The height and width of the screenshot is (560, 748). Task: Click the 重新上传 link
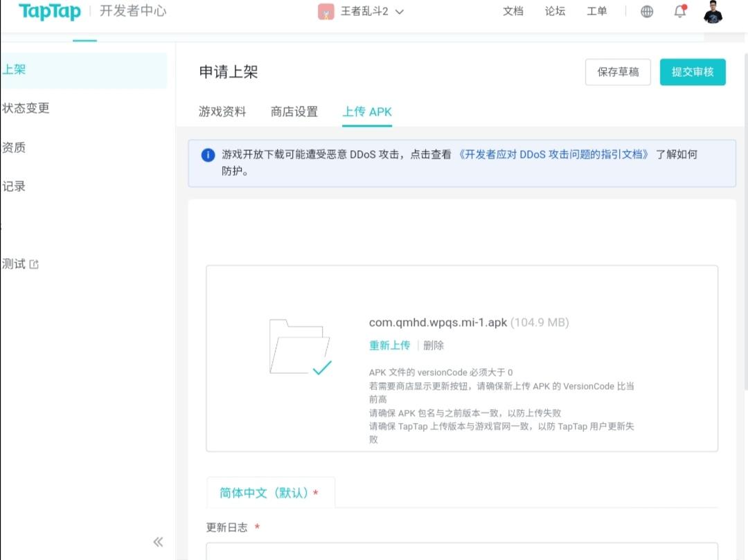tap(389, 345)
